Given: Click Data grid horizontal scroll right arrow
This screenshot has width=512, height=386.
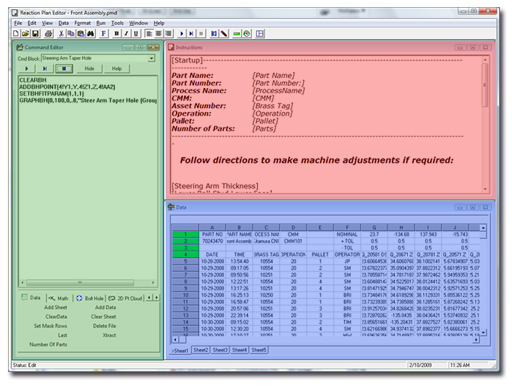Looking at the screenshot, I should coord(476,340).
